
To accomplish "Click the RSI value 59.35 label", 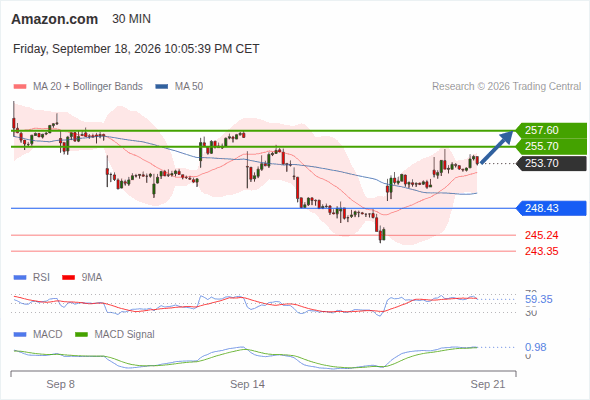I will [x=538, y=300].
